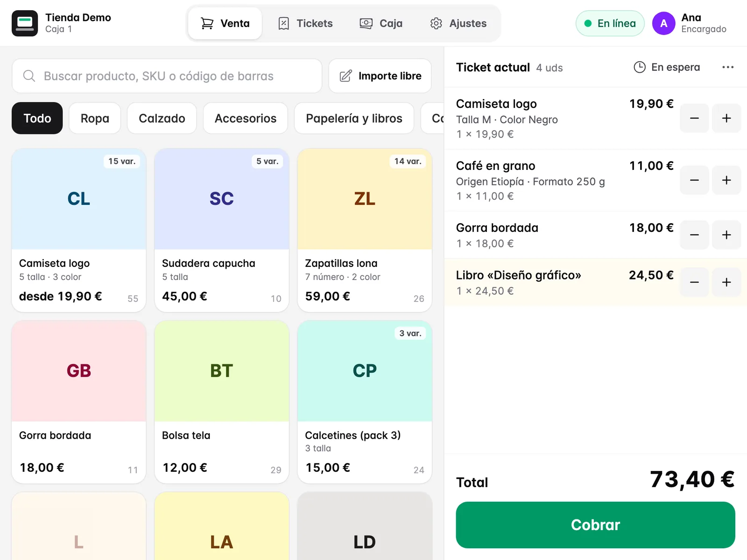Increase Café en grano quantity
Viewport: 747px width, 560px height.
tap(726, 180)
